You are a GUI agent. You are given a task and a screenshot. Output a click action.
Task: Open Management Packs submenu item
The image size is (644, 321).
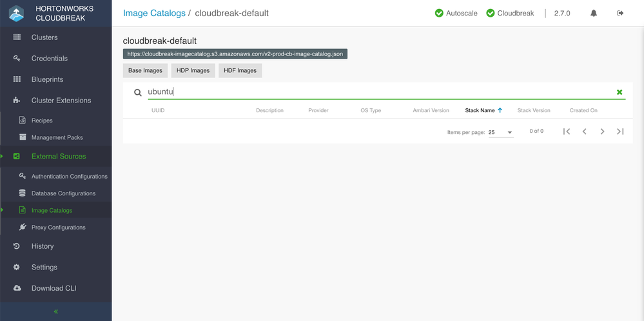pyautogui.click(x=56, y=137)
